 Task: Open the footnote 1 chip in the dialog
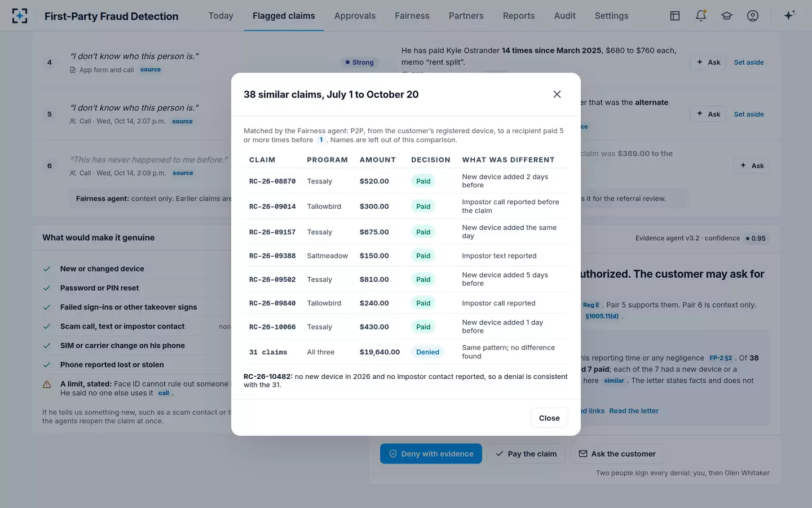tap(321, 140)
